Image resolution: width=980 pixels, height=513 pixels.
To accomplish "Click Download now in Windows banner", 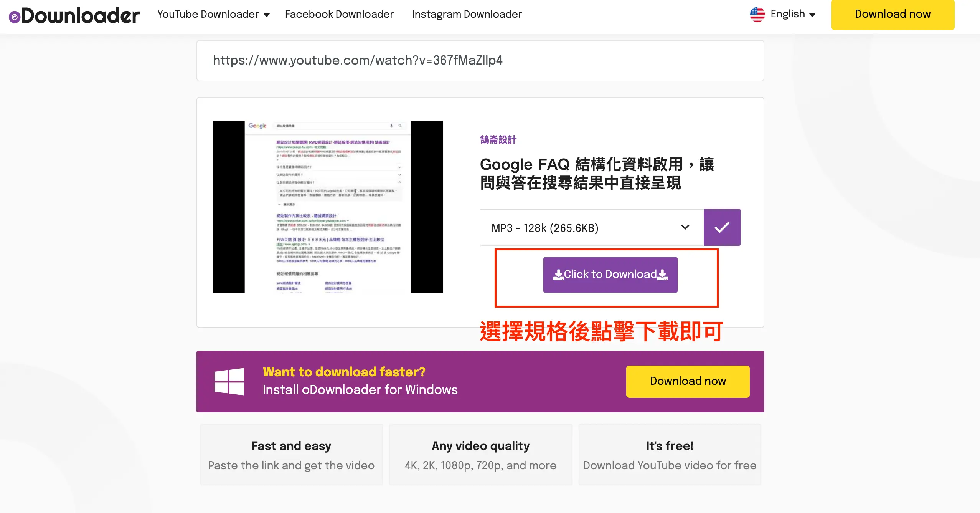I will pos(688,381).
